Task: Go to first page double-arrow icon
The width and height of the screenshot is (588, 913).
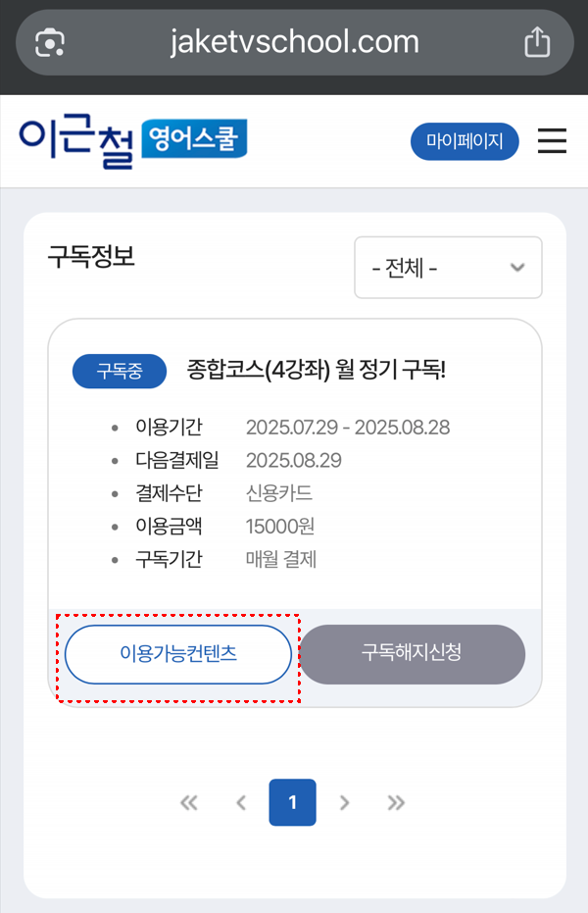Action: pyautogui.click(x=188, y=803)
